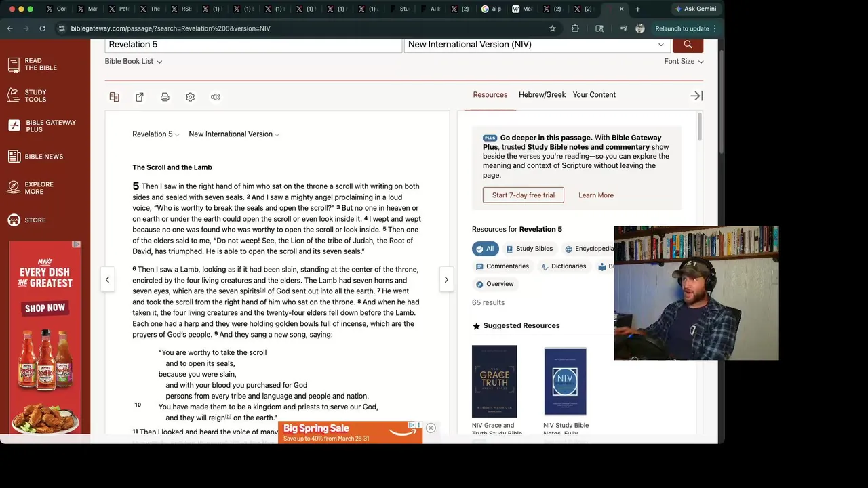Open Bible Gateway Plus sidebar item
The image size is (868, 488).
coord(42,126)
